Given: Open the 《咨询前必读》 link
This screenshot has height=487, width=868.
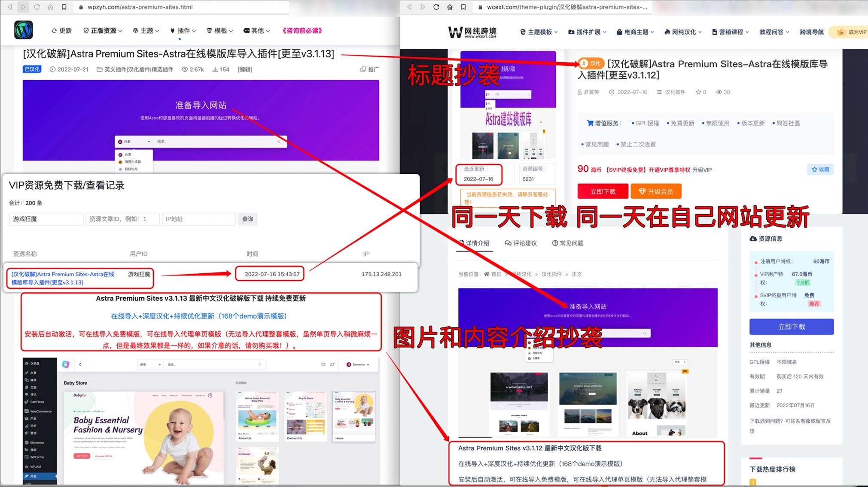Looking at the screenshot, I should (302, 30).
